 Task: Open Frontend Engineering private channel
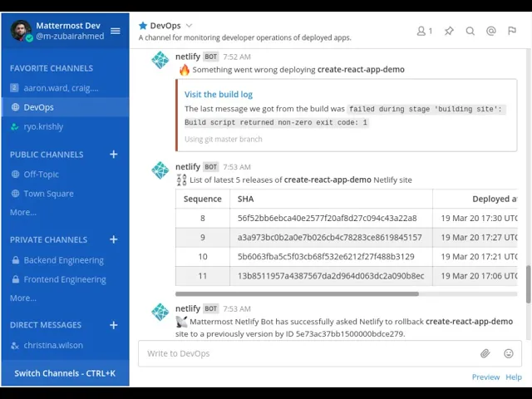[65, 279]
